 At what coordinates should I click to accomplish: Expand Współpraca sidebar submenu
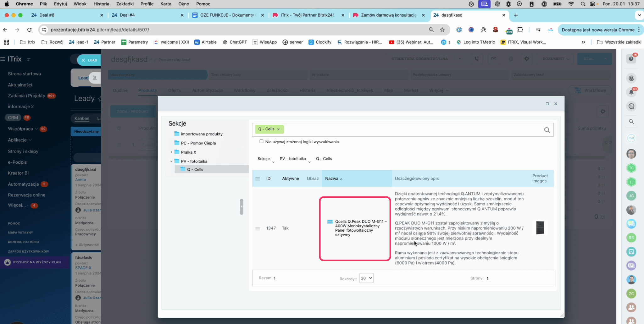pyautogui.click(x=36, y=129)
